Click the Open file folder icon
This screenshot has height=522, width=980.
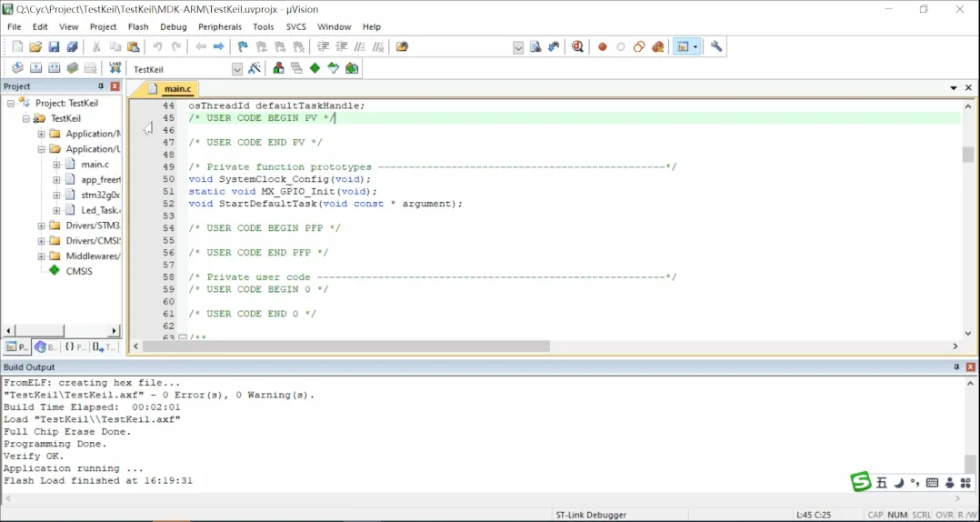click(35, 47)
